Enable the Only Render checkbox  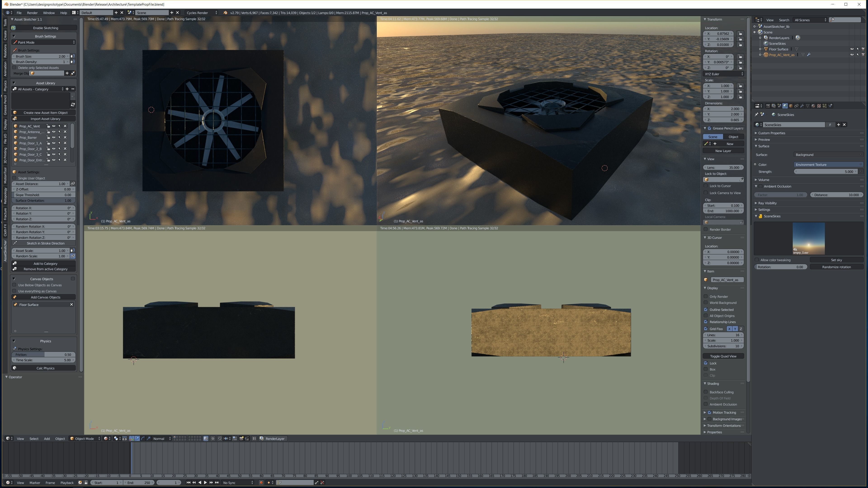click(x=705, y=296)
